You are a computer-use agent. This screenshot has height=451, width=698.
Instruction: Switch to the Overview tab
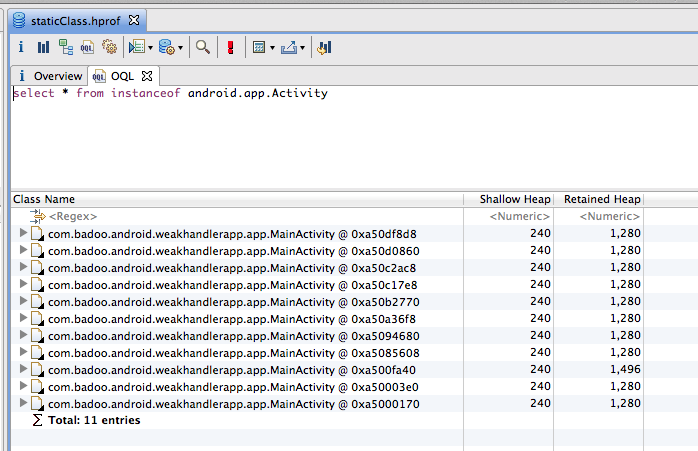(x=50, y=76)
